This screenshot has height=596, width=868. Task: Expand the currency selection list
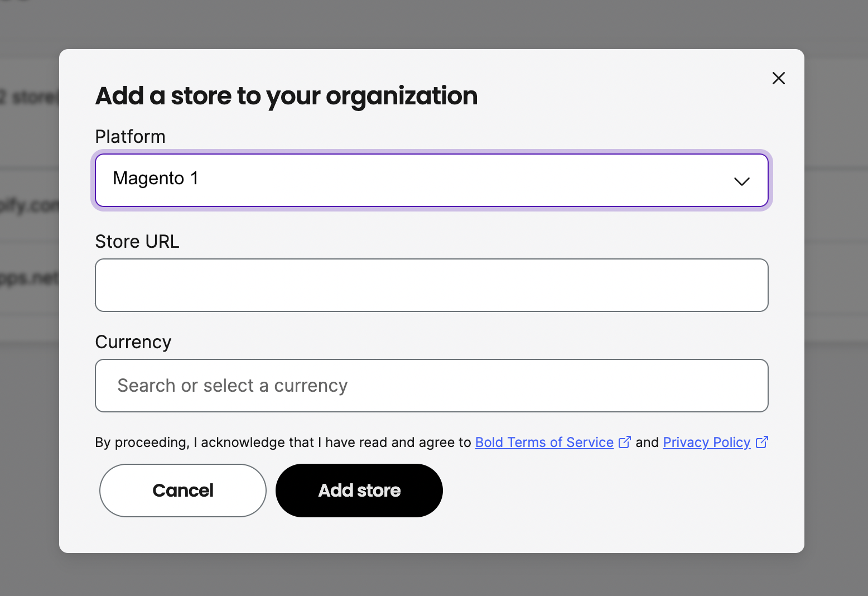coord(432,386)
